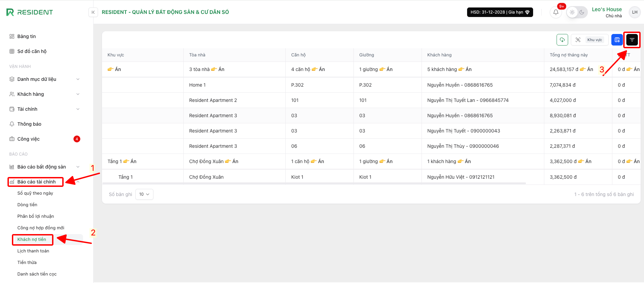
Task: Open the records-per-page dropdown showing 10
Action: click(x=144, y=194)
